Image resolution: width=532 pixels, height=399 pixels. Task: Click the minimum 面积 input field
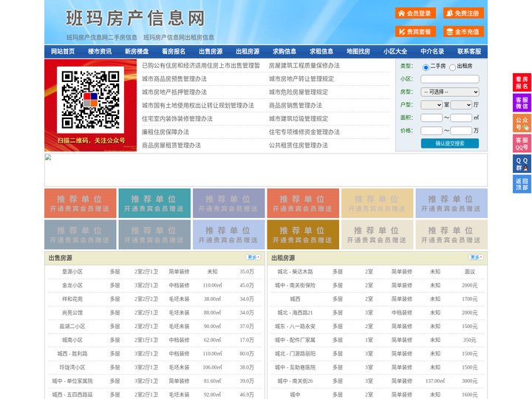432,117
